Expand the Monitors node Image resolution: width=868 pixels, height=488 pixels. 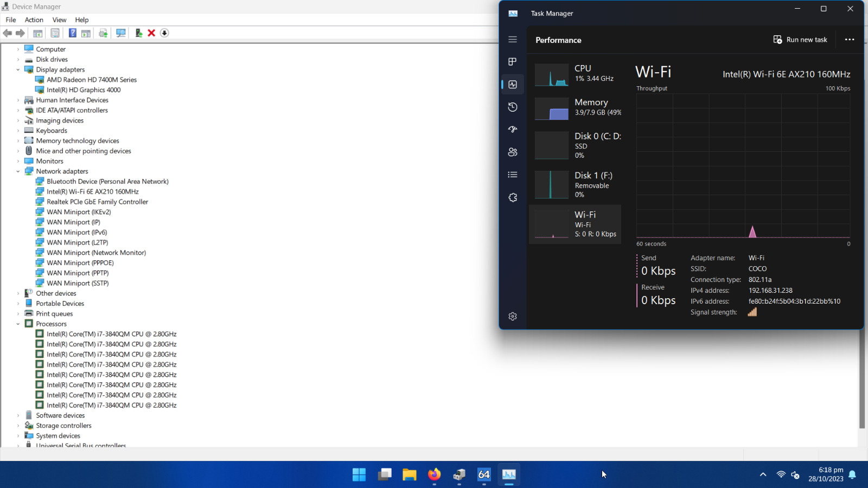click(18, 161)
